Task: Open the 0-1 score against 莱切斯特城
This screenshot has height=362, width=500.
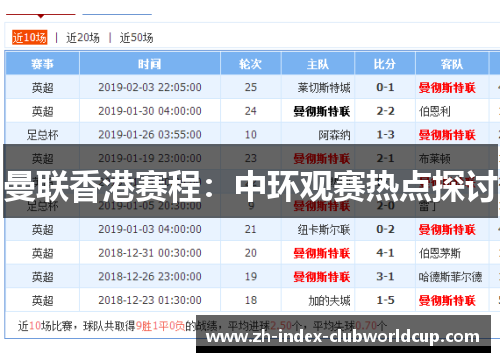Action: (385, 87)
